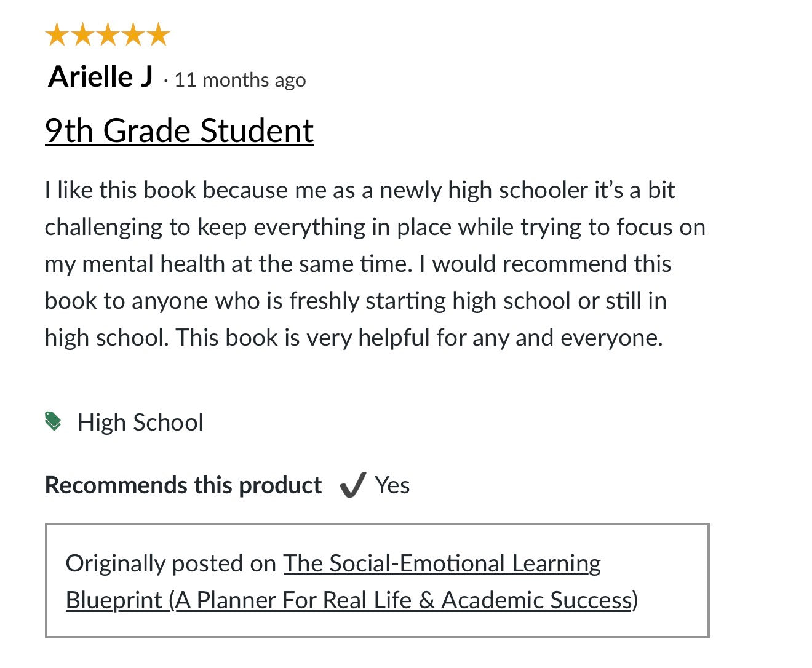Click the second gold rating star

82,34
